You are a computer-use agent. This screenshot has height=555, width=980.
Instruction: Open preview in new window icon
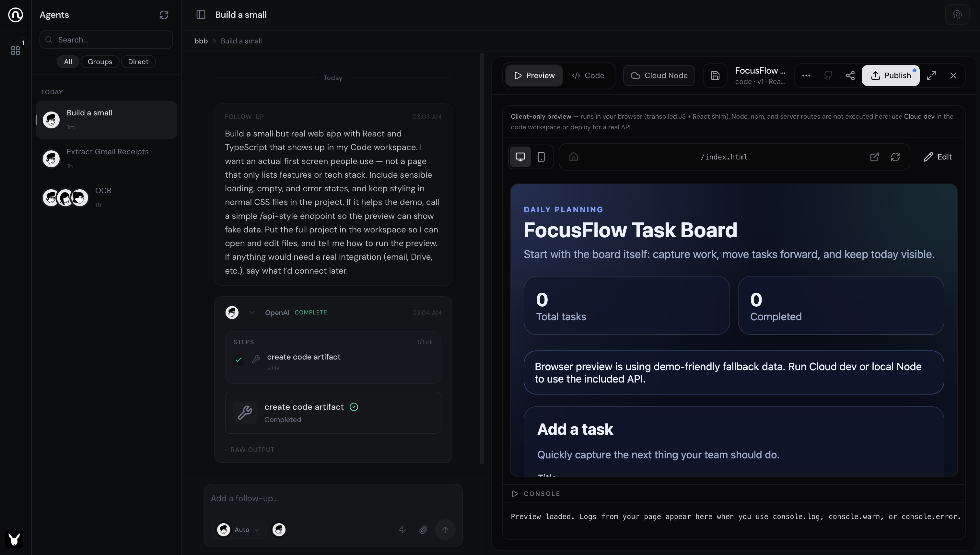coord(874,157)
